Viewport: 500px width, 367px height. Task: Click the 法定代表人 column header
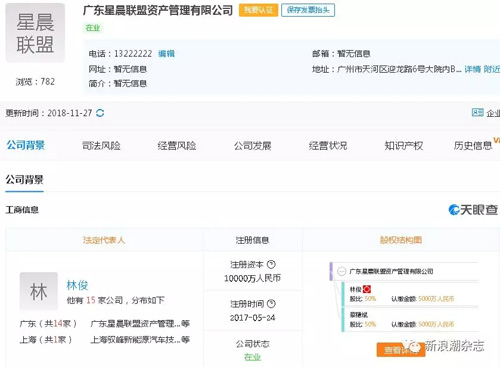104,240
